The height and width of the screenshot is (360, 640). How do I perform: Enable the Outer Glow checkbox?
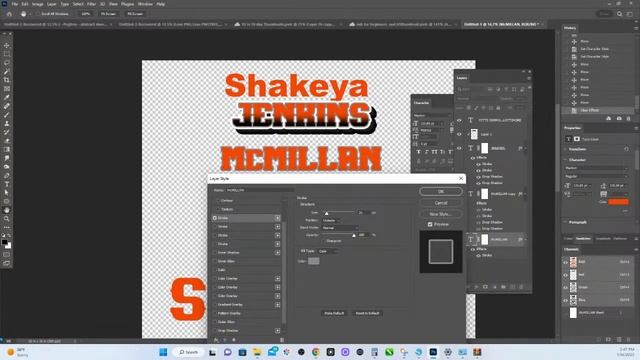215,322
